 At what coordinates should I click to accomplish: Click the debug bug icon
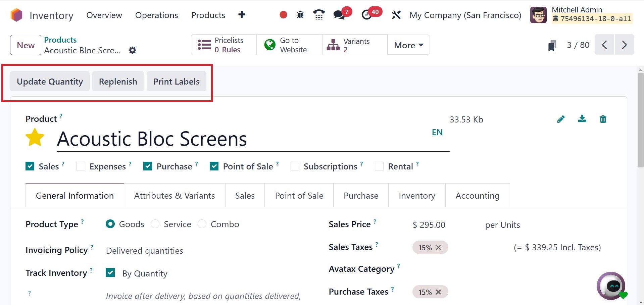click(300, 15)
